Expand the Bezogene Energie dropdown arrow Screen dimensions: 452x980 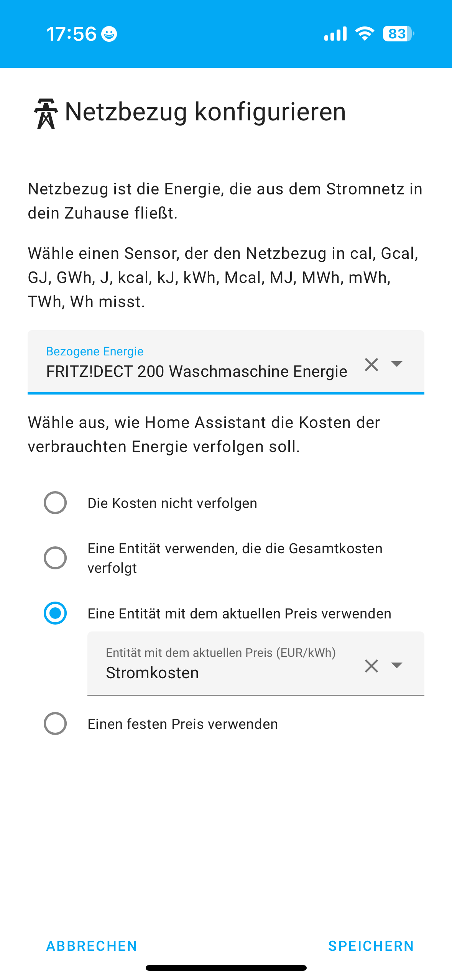point(396,363)
